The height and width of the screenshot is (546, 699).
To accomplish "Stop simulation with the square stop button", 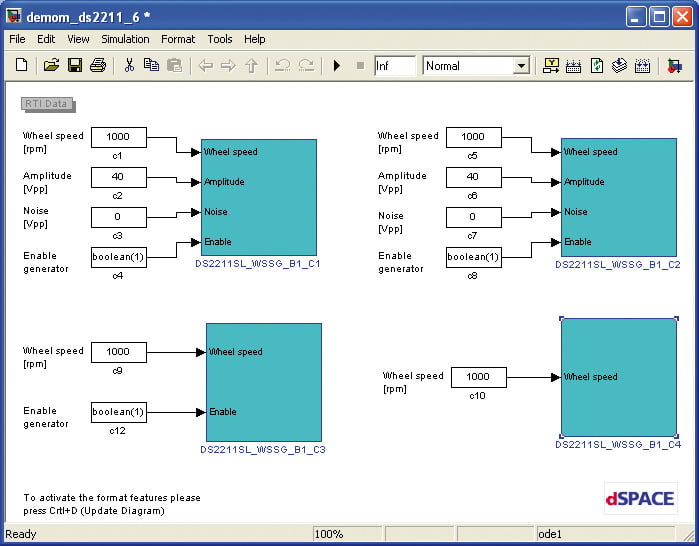I will click(x=361, y=66).
